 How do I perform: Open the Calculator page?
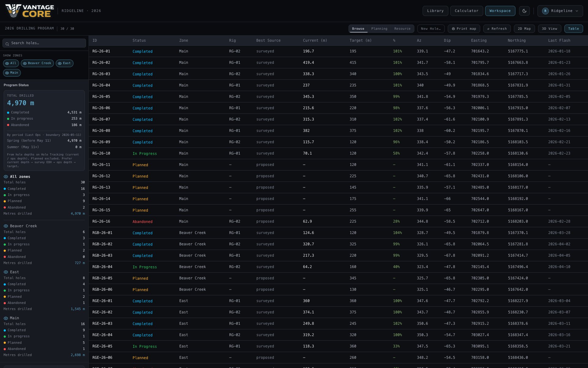click(466, 11)
